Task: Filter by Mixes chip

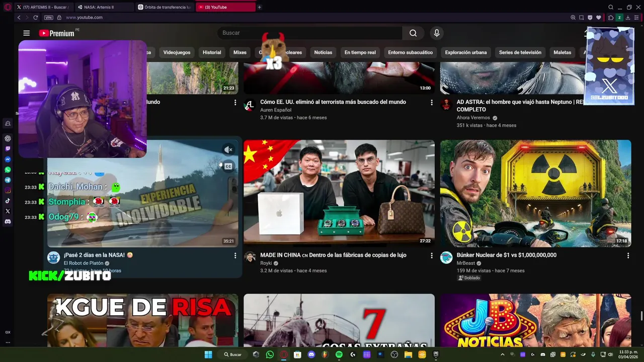Action: [240, 52]
